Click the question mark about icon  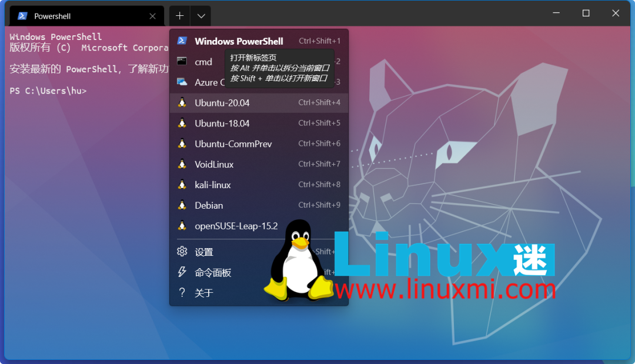click(x=182, y=292)
